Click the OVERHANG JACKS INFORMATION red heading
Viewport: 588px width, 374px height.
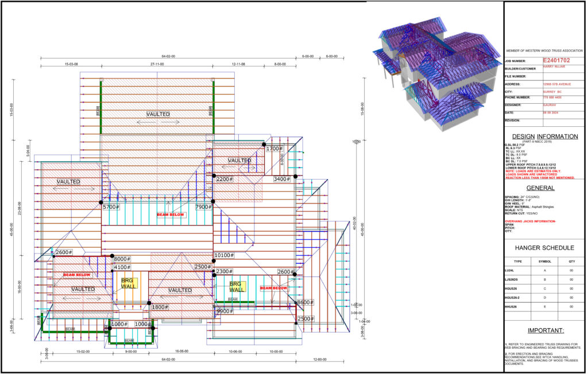click(x=530, y=221)
